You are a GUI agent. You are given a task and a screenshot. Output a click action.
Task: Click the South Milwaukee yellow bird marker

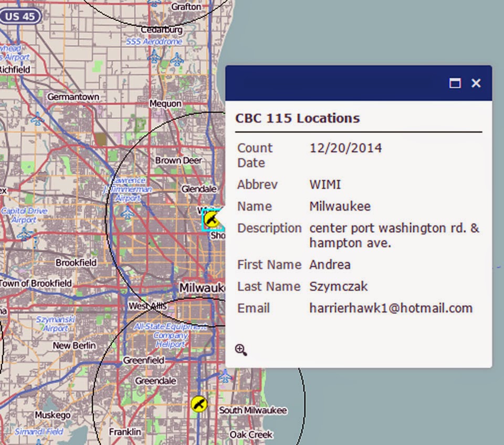click(198, 404)
